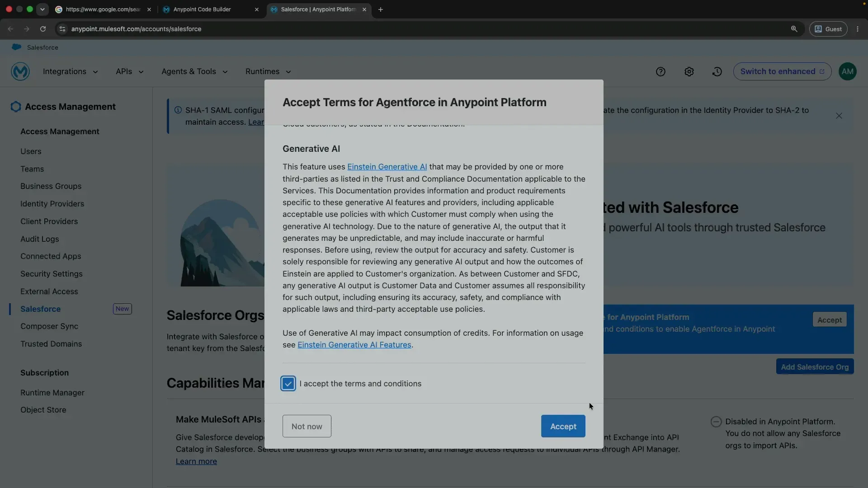This screenshot has width=868, height=488.
Task: Select Teams in sidebar
Action: point(32,169)
